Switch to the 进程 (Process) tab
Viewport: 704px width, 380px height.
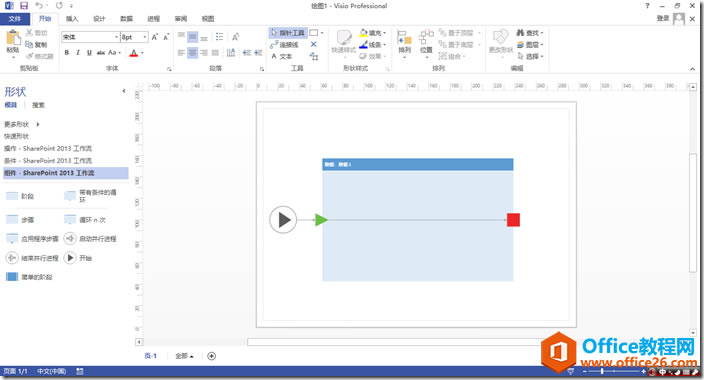(x=154, y=18)
